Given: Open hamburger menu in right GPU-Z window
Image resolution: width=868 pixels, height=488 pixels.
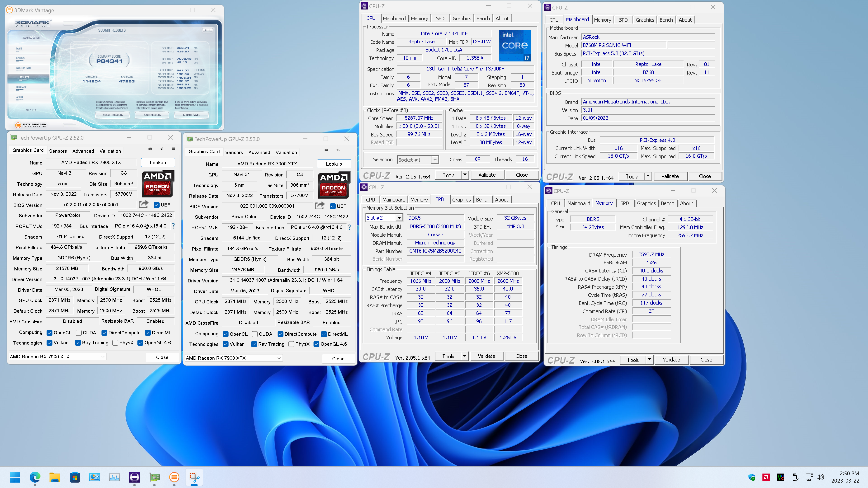Looking at the screenshot, I should tap(349, 150).
